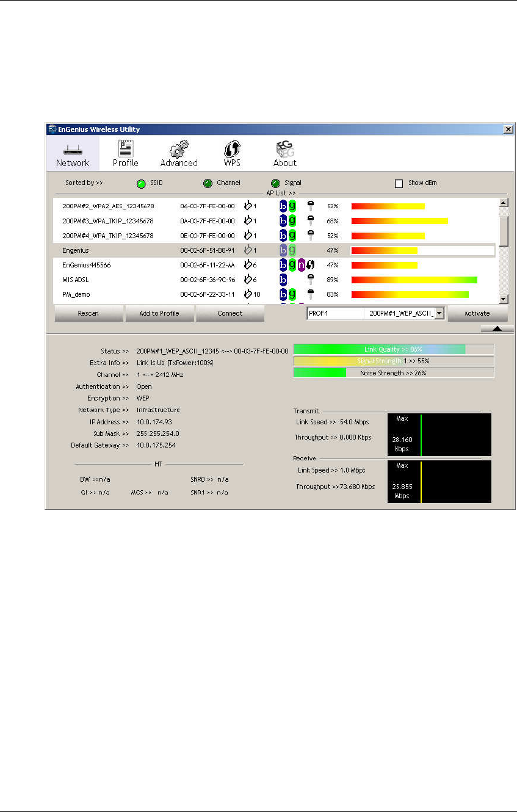Open the WPS tab
This screenshot has height=812, width=517.
coord(232,153)
